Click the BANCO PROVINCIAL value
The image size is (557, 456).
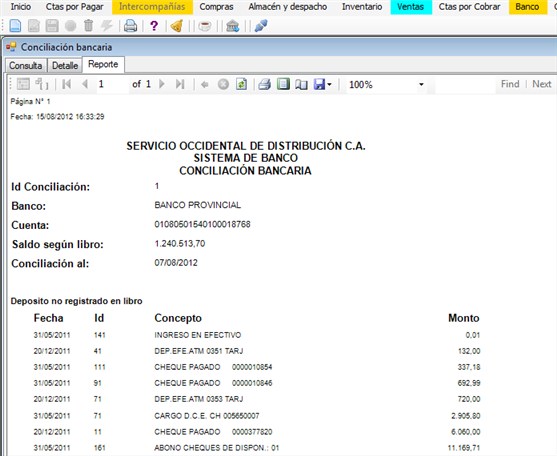tap(198, 205)
